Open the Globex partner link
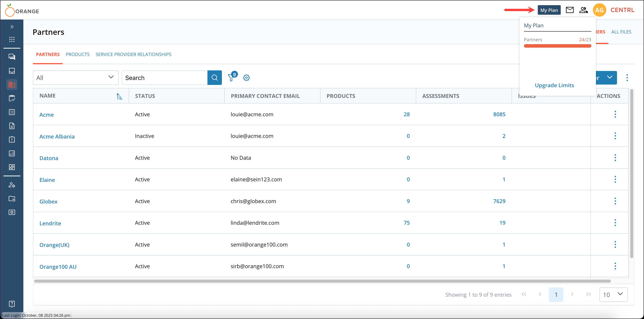This screenshot has height=319, width=644. (48, 201)
